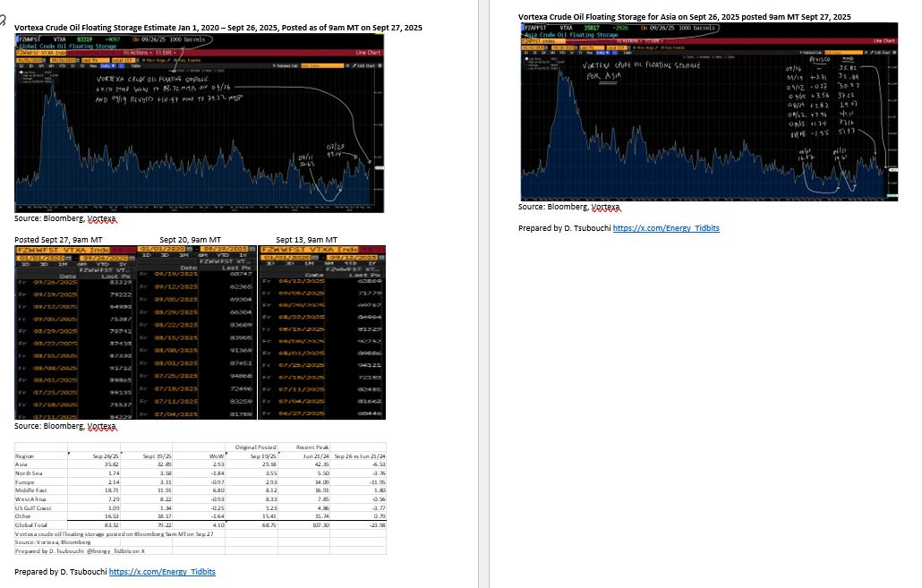
Task: Click 'Source: Bloomberg, Vortexa' under the three data screenshots
Action: [65, 426]
